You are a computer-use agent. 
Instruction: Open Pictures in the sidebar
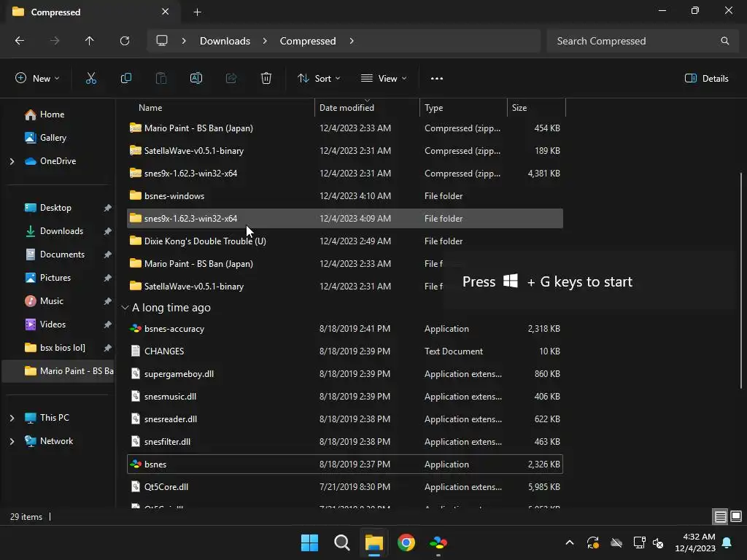click(58, 278)
